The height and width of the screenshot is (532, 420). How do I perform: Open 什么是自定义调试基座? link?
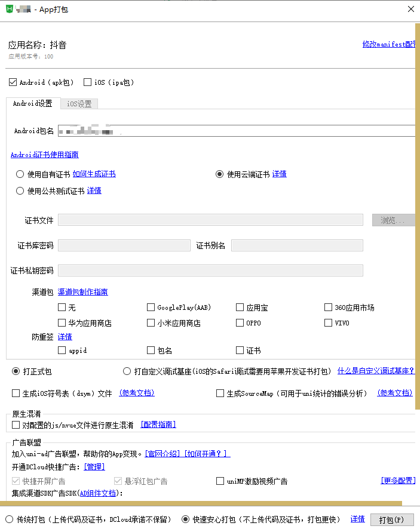[x=376, y=371]
